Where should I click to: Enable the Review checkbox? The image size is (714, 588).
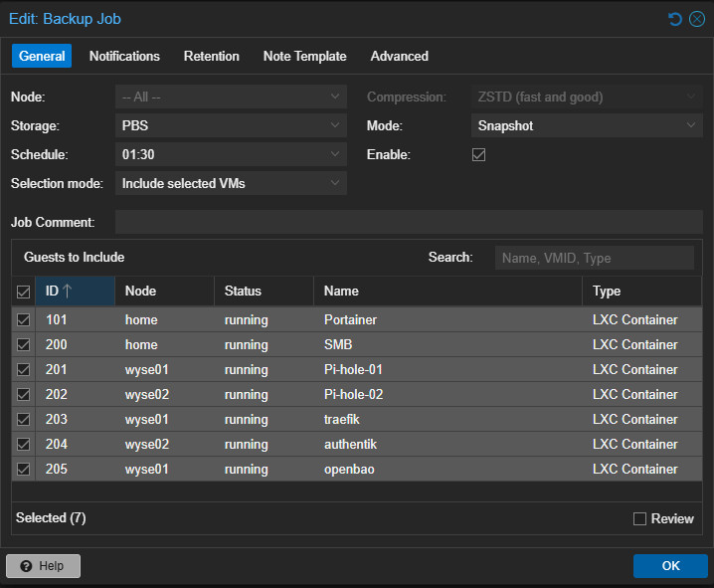(639, 518)
